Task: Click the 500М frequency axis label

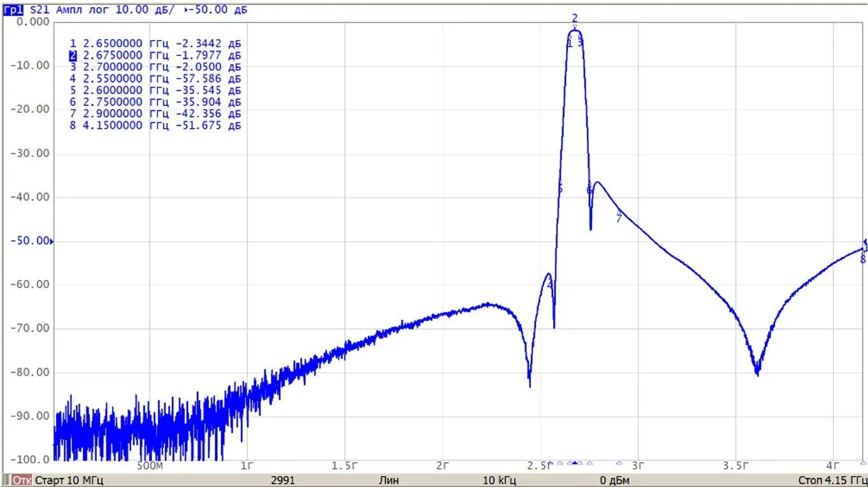Action: (150, 466)
